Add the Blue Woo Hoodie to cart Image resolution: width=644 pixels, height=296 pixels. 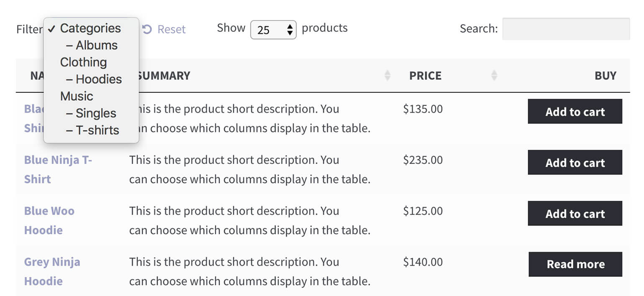(x=575, y=214)
